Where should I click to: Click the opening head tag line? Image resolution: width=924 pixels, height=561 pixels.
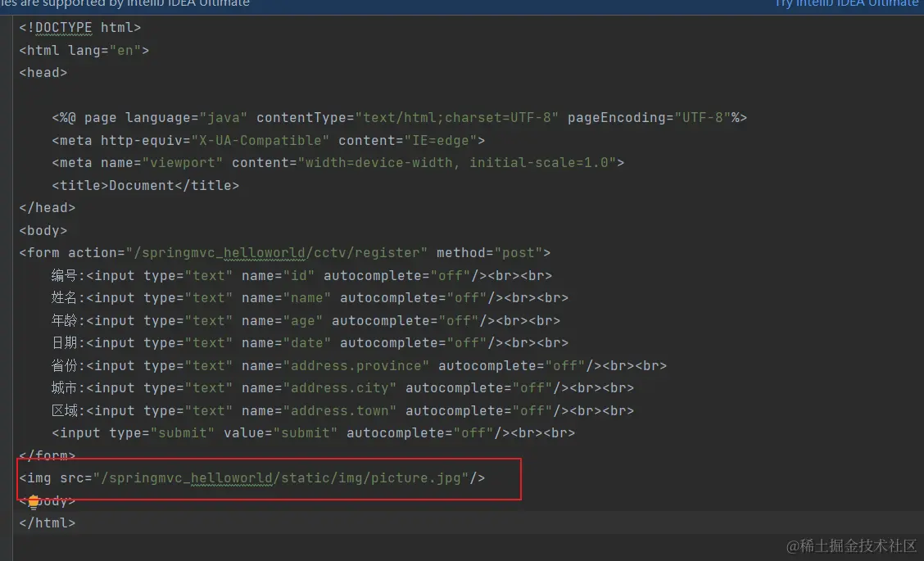43,73
